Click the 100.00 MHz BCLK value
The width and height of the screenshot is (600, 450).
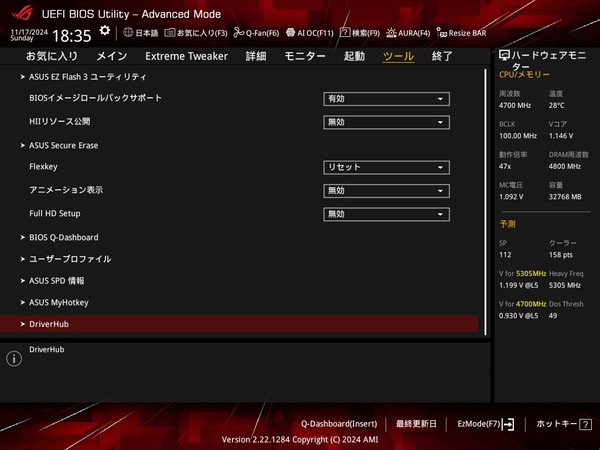coord(518,136)
